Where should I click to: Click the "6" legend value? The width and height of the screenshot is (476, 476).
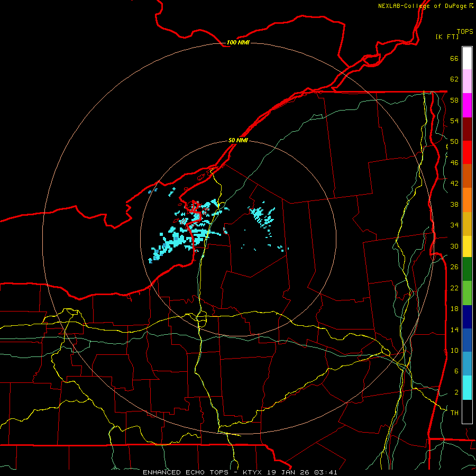456,371
